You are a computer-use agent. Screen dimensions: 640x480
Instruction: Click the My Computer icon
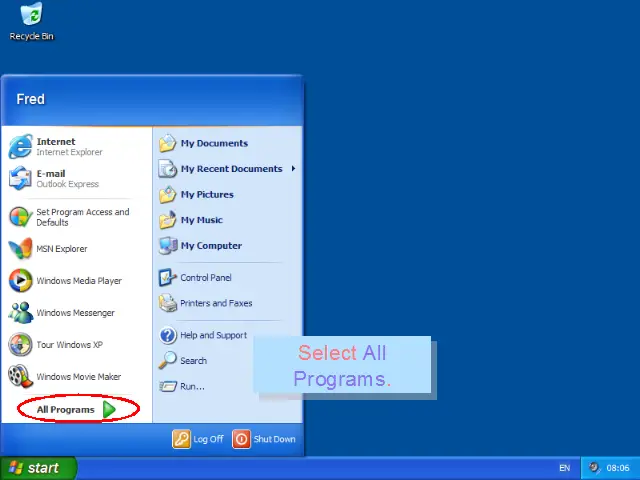tap(167, 246)
